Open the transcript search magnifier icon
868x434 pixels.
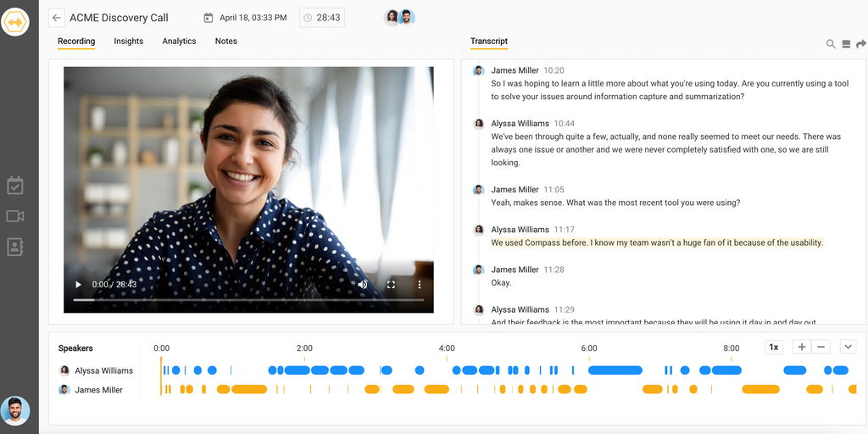(831, 44)
